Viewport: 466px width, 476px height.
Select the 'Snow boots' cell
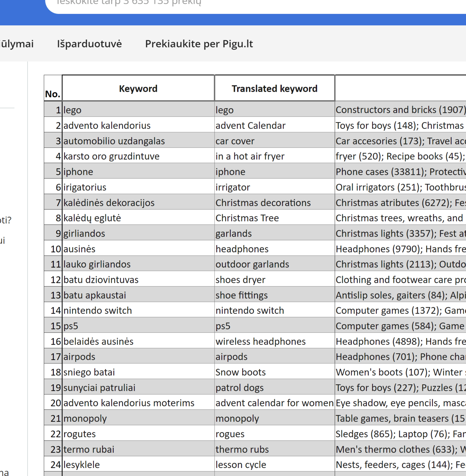click(274, 371)
